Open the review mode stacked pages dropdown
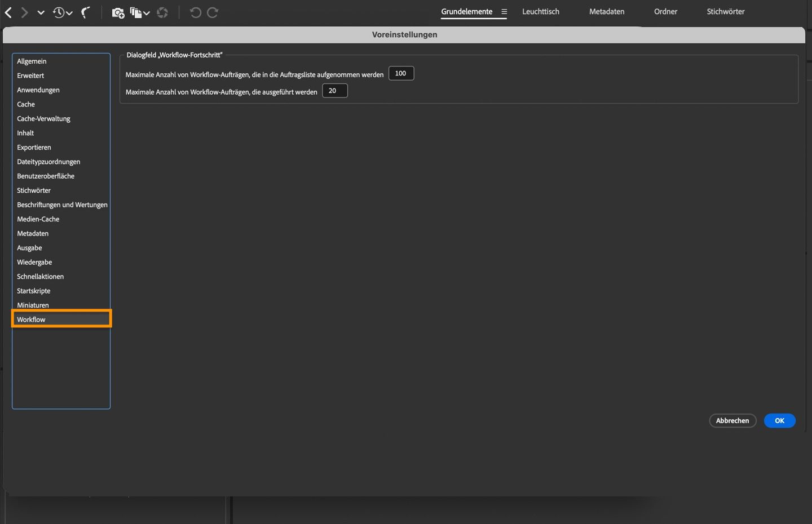The height and width of the screenshot is (524, 812). point(139,12)
